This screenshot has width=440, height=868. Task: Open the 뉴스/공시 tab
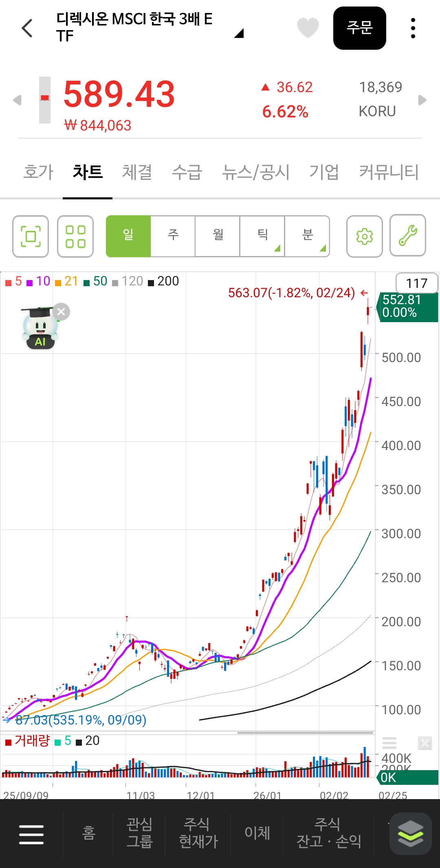coord(255,172)
